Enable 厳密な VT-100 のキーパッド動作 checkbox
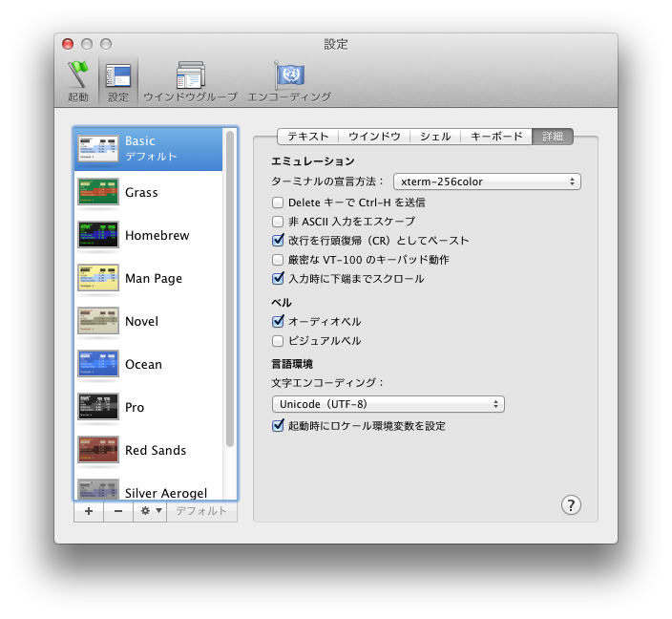This screenshot has height=619, width=672. 278,260
